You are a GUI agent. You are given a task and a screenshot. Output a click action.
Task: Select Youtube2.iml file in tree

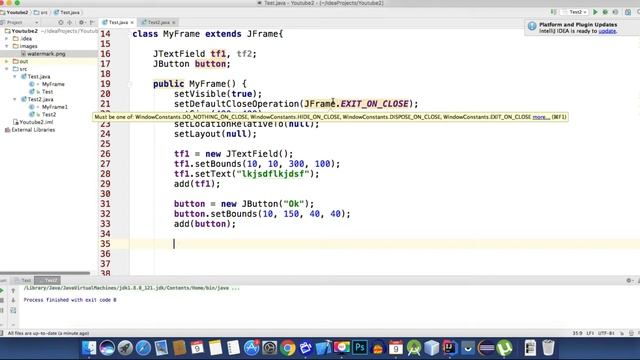coord(36,122)
